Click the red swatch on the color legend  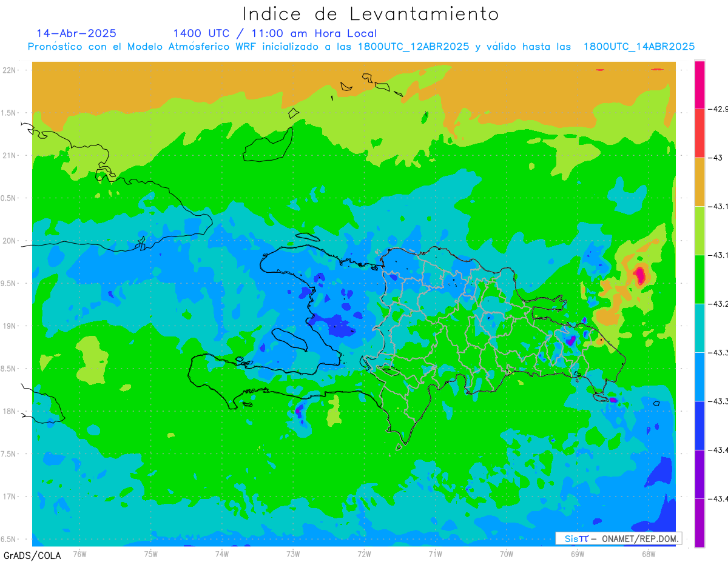click(x=699, y=133)
